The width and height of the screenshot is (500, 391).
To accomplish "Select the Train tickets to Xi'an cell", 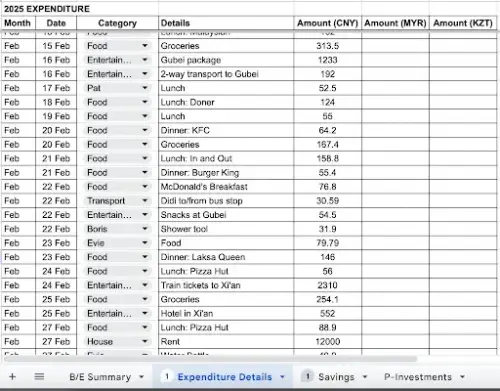I will [226, 285].
